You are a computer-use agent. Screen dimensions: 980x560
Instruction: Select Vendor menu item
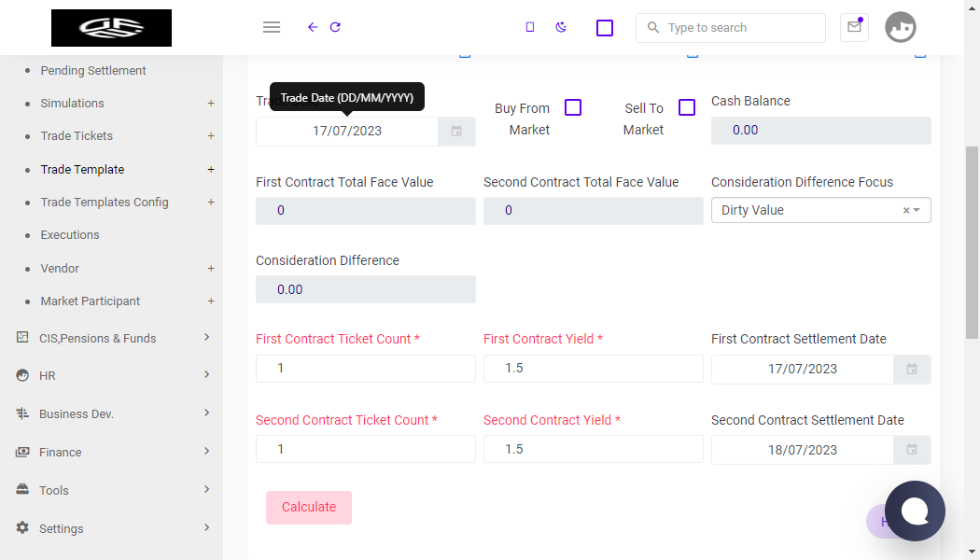tap(60, 268)
